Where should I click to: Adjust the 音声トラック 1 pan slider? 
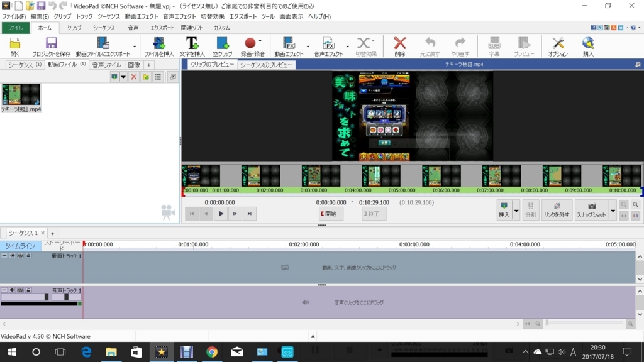66,297
